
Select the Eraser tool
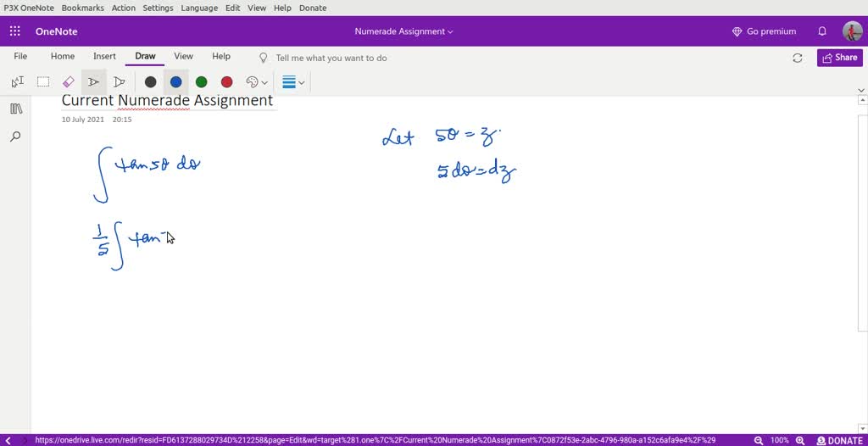tap(69, 82)
